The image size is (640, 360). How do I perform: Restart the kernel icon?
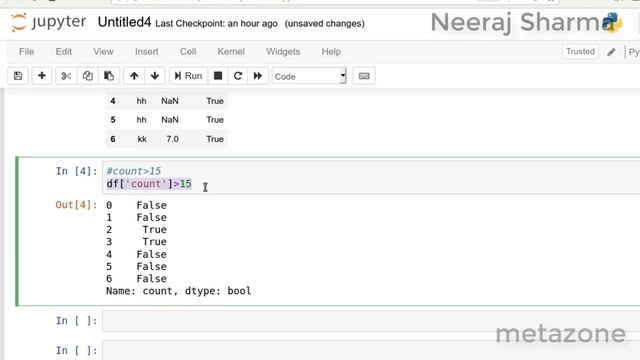(238, 76)
